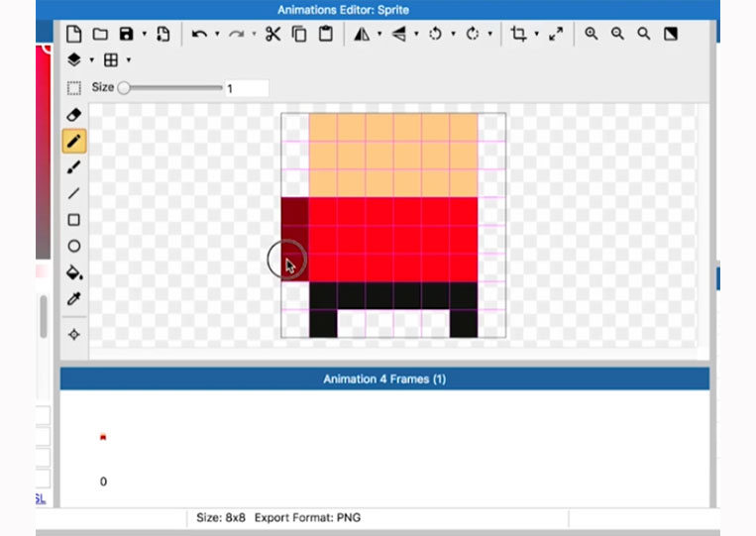Click the 'Export Format: PNG' status text

click(x=307, y=518)
